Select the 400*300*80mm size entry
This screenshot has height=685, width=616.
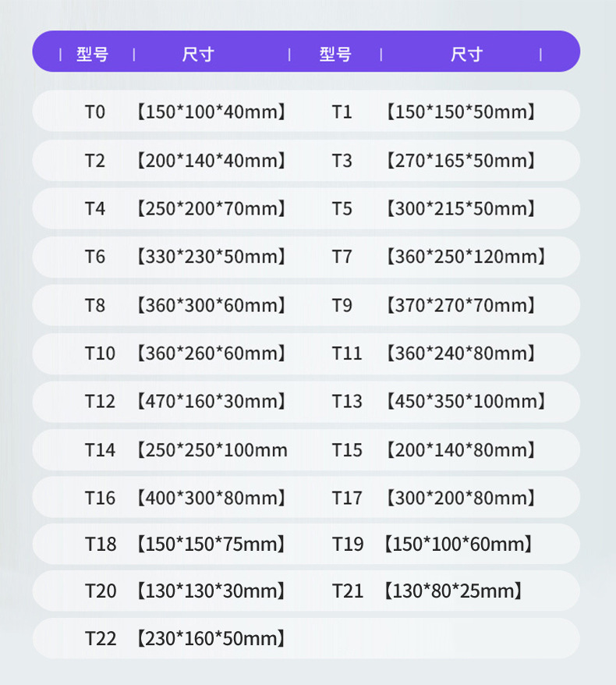pos(211,498)
